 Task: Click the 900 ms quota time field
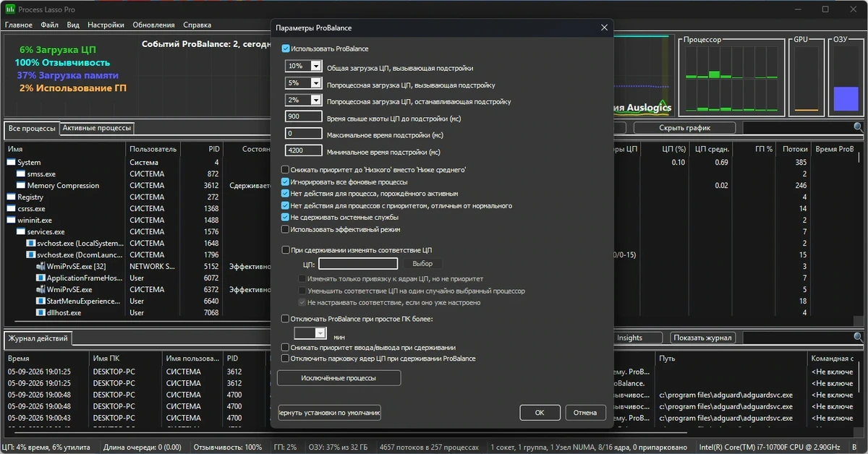pos(304,116)
